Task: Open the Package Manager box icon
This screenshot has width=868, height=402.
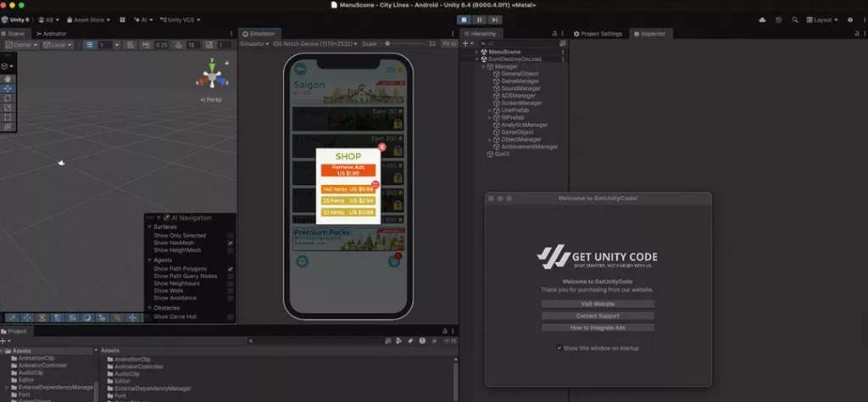Action: click(122, 20)
